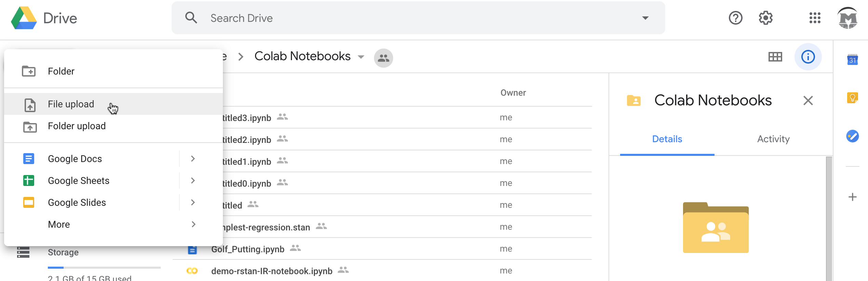Switch to the Activity tab
868x281 pixels.
(773, 139)
